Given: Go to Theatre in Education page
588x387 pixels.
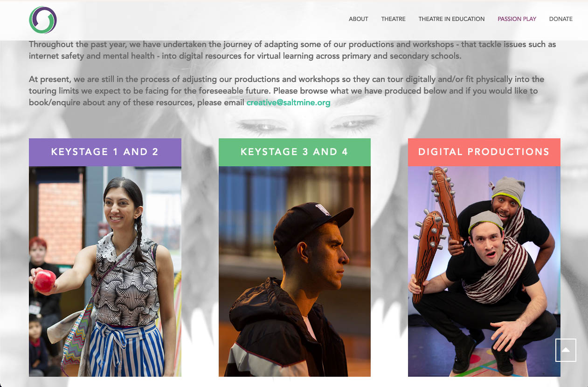Looking at the screenshot, I should tap(451, 19).
